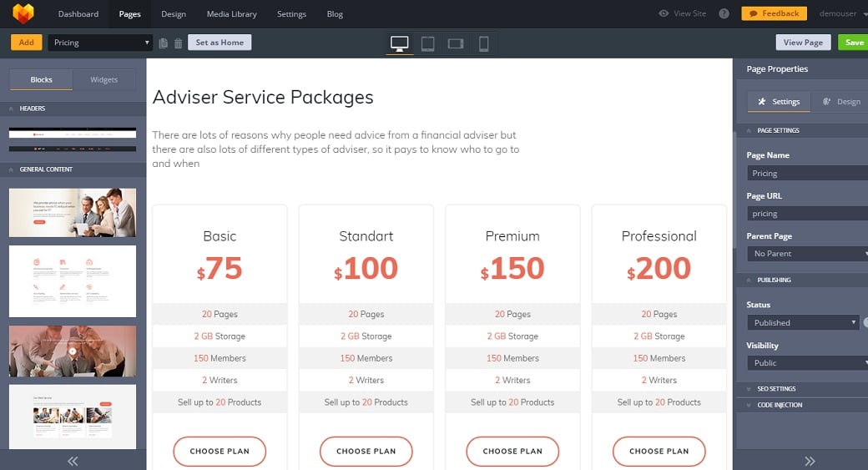Open Design tab in Page Properties
This screenshot has height=470, width=868.
(x=841, y=102)
